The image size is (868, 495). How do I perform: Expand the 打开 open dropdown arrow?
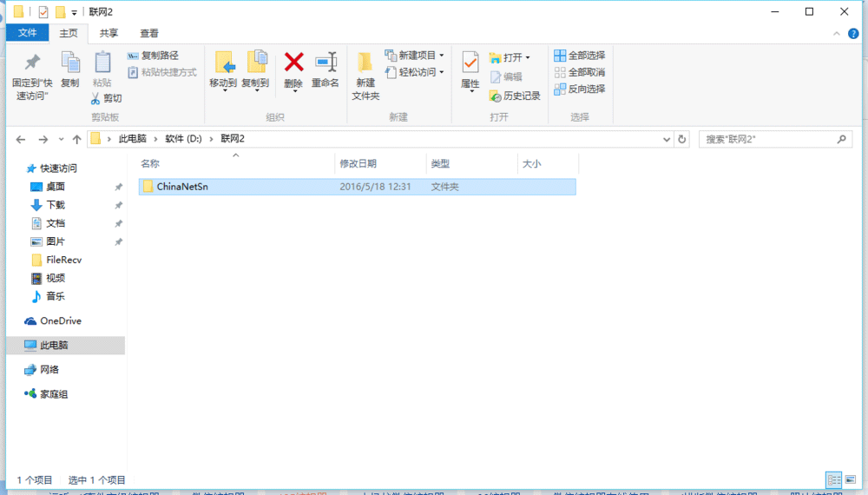coord(528,57)
